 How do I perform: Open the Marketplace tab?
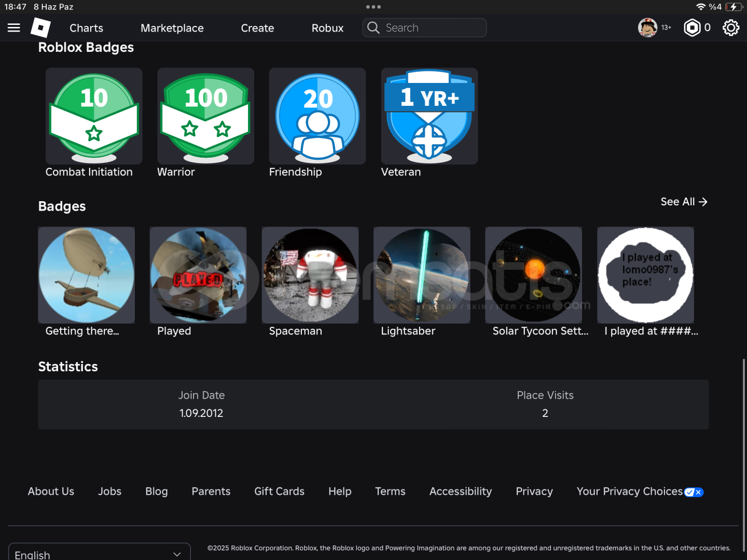tap(172, 28)
